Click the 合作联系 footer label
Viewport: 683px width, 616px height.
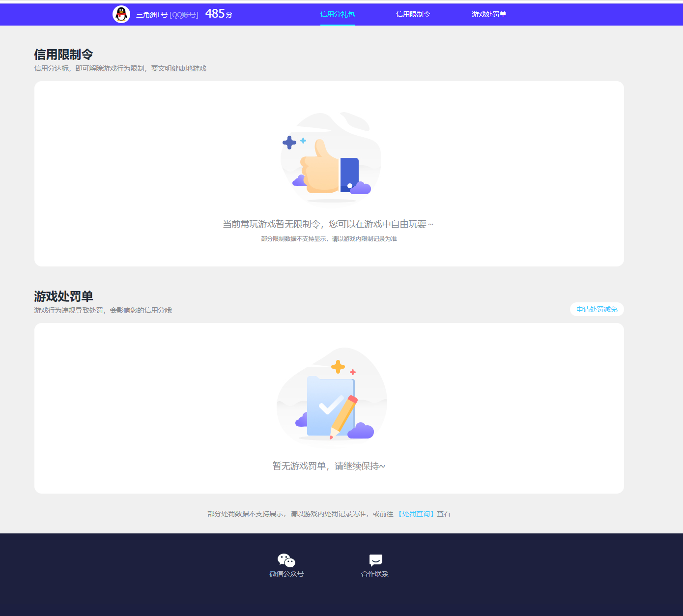(375, 574)
